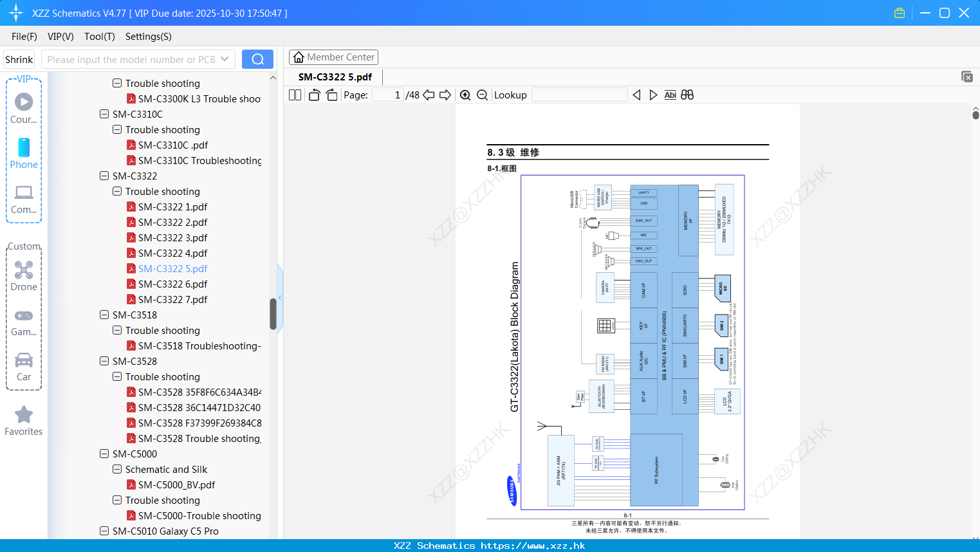Open the Game console category
Image resolution: width=980 pixels, height=552 pixels.
tap(24, 323)
